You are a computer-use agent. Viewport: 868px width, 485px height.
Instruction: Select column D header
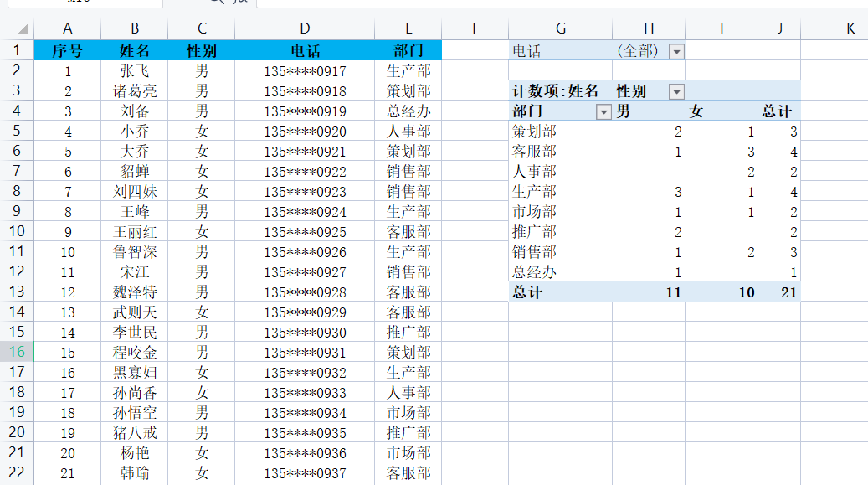pyautogui.click(x=305, y=28)
